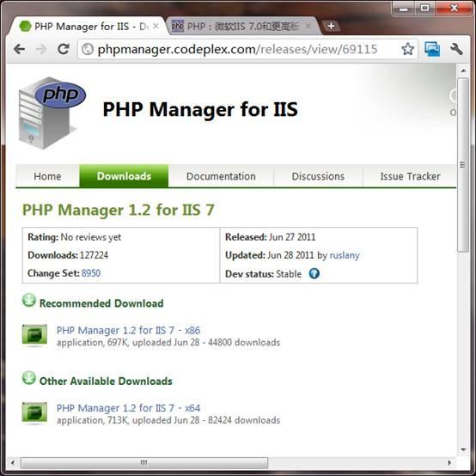The height and width of the screenshot is (476, 476).
Task: Download PHP Manager 1.2 for IIS 7 - x64
Action: [128, 408]
